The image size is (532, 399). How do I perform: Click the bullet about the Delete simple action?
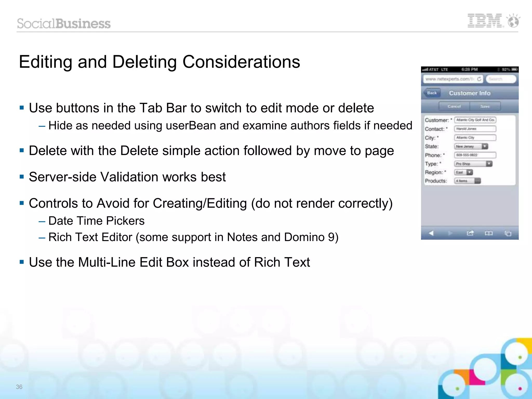coord(211,151)
